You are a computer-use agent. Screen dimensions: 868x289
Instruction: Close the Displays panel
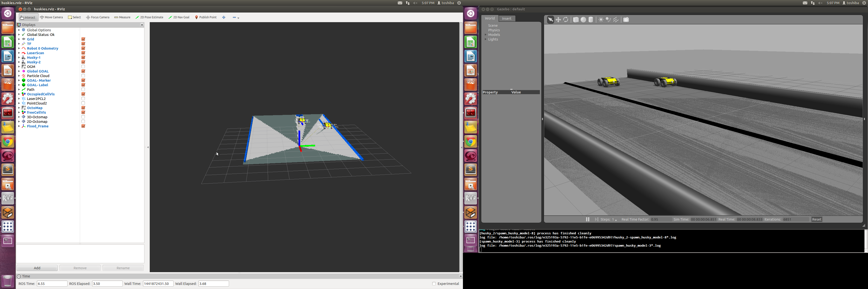click(x=142, y=25)
